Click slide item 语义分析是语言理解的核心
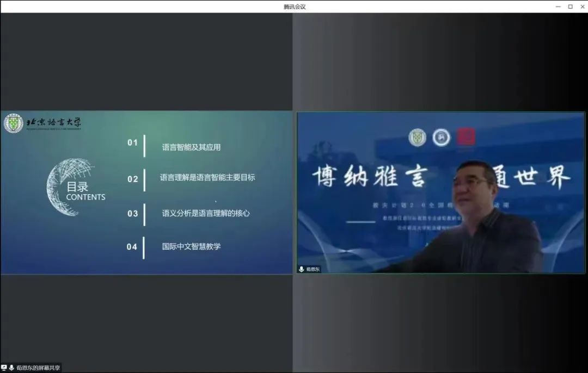The width and height of the screenshot is (588, 373). (205, 213)
